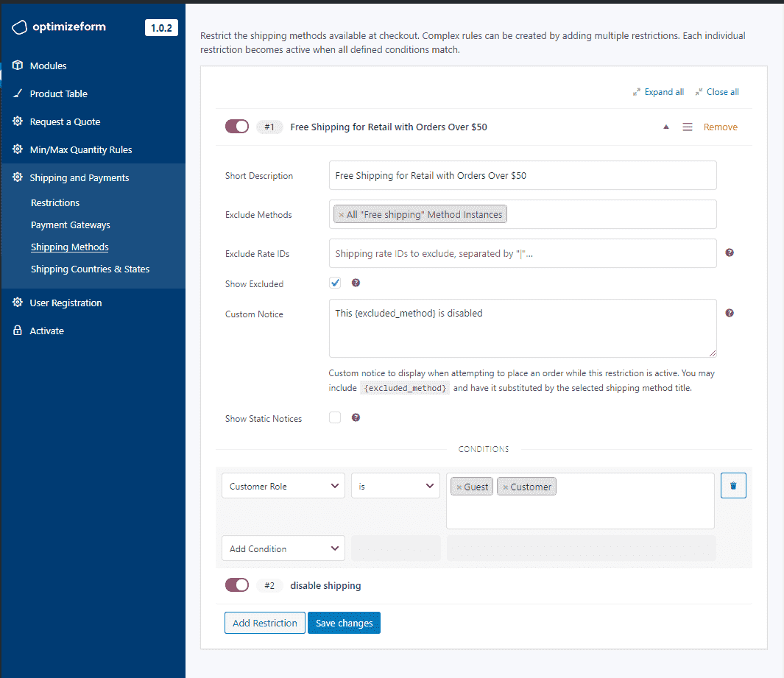This screenshot has width=784, height=678.
Task: Click the Activate lock icon
Action: tap(18, 330)
